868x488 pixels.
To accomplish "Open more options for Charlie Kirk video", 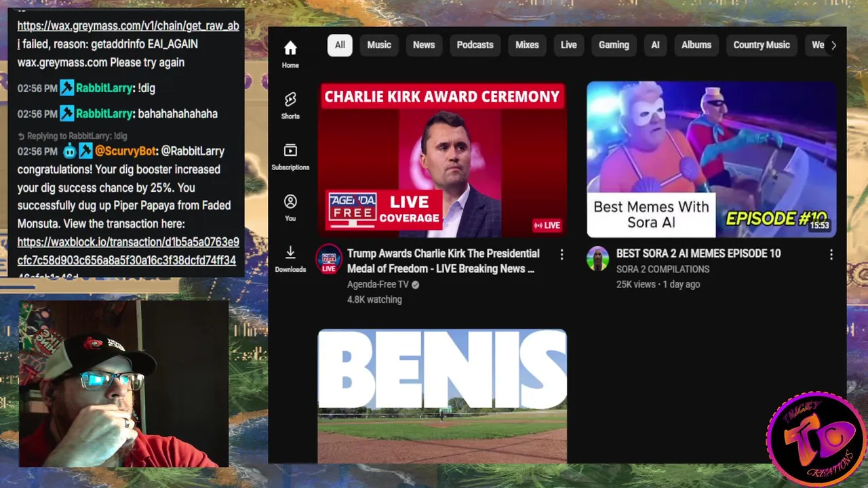I will coord(561,254).
